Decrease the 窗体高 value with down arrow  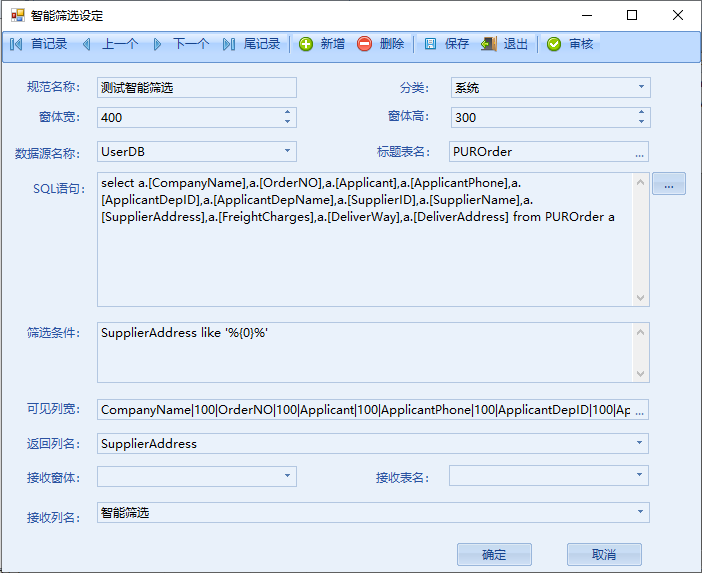point(642,122)
